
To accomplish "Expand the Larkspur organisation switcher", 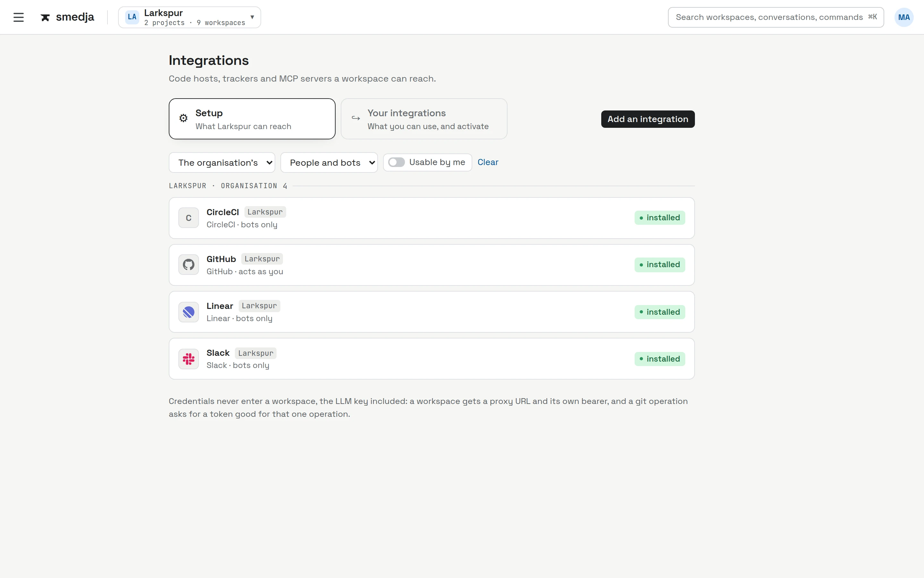I will click(189, 17).
